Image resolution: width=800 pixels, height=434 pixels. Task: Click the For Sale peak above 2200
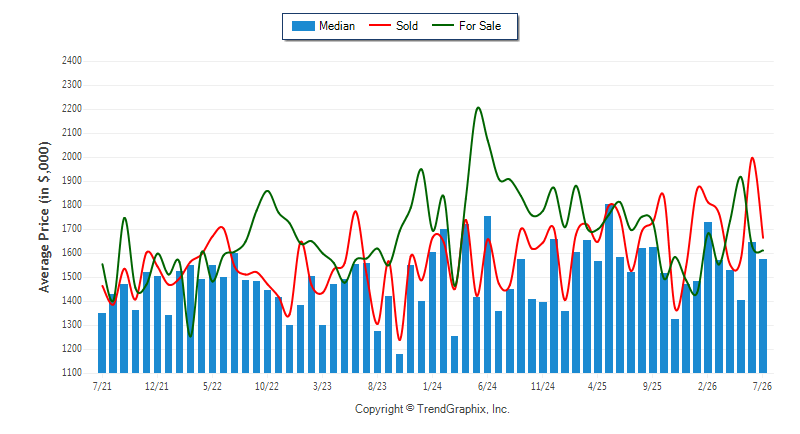click(478, 108)
